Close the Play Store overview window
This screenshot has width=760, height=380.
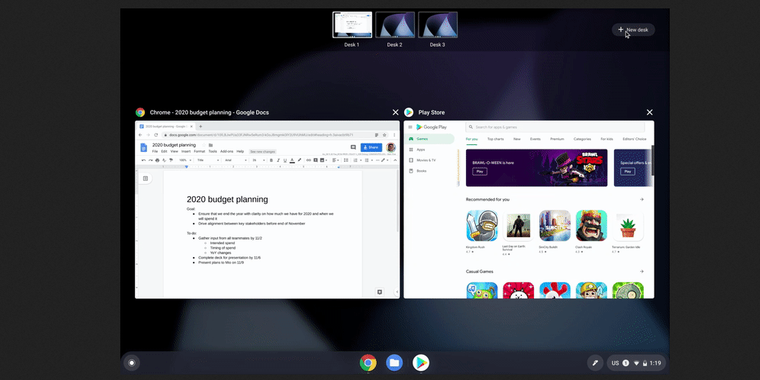click(649, 112)
